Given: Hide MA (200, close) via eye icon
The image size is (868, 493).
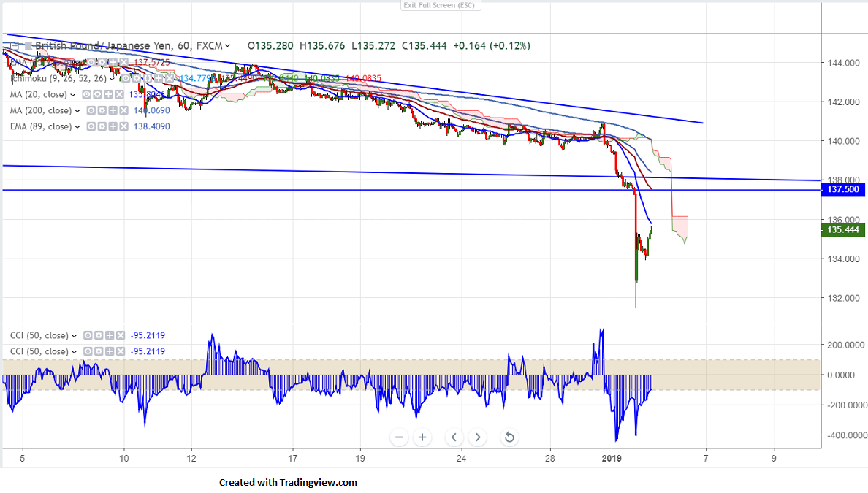Looking at the screenshot, I should pyautogui.click(x=91, y=111).
